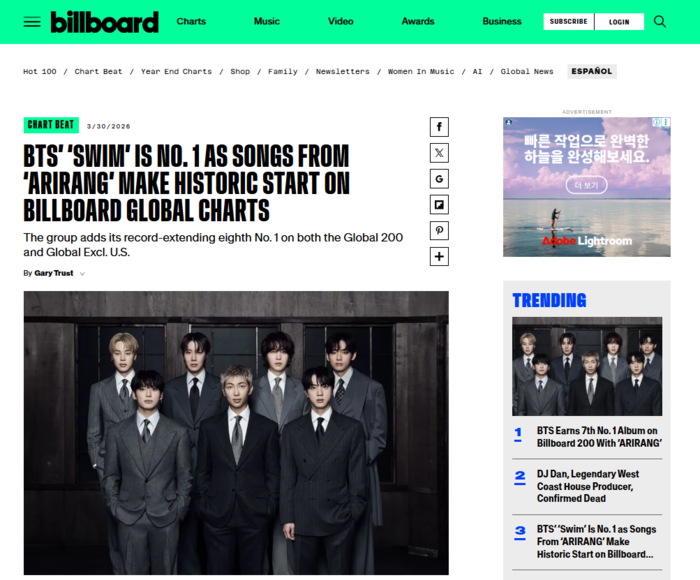Share article on Facebook icon
Image resolution: width=700 pixels, height=580 pixels.
coord(439,127)
